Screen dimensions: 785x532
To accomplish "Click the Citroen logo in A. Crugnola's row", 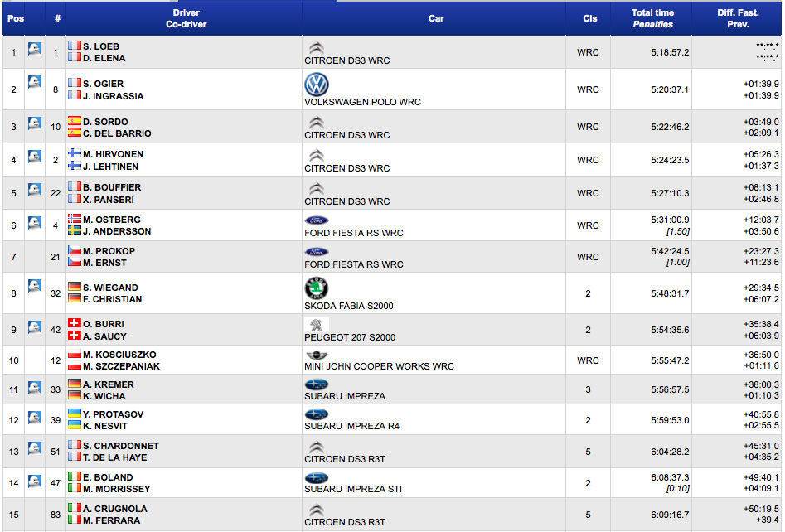I will 316,510.
